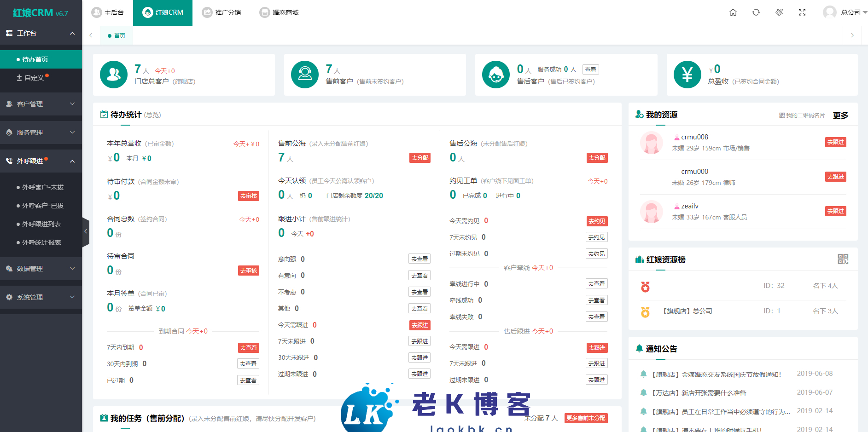Click 更多 link in 我的资源 panel
Viewport: 868px width, 432px height.
(x=840, y=115)
